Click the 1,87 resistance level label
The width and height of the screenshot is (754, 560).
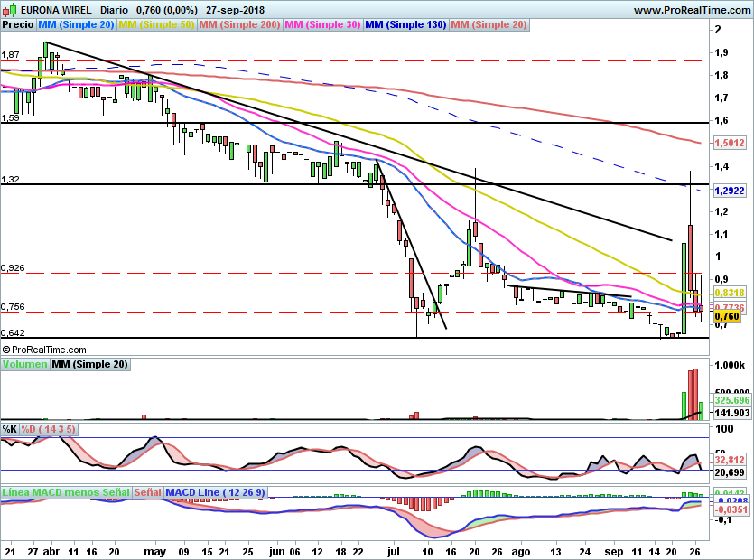[10, 55]
